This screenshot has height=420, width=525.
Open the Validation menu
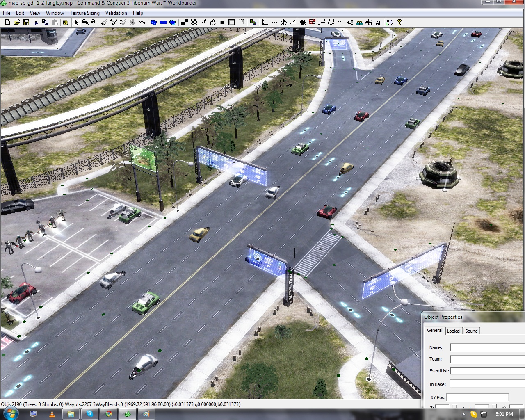tap(116, 13)
